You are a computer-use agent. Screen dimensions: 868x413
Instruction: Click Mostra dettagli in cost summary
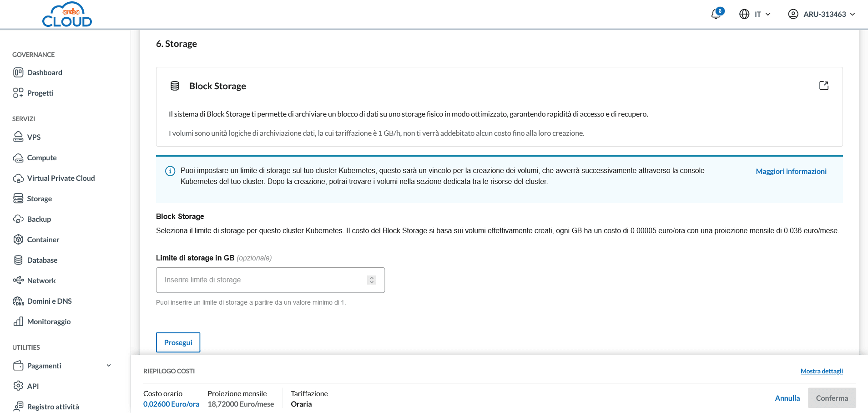821,371
